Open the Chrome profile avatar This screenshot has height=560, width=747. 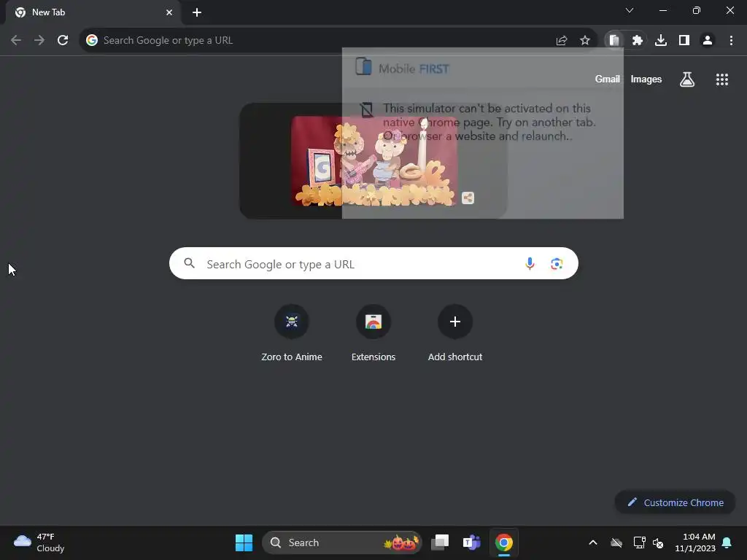[x=708, y=41]
